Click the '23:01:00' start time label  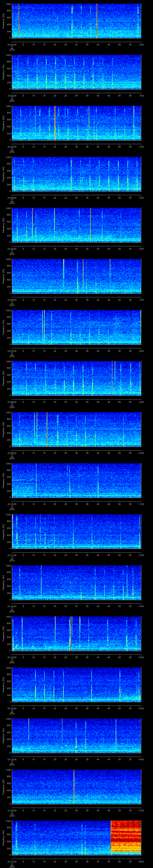[x=12, y=44]
